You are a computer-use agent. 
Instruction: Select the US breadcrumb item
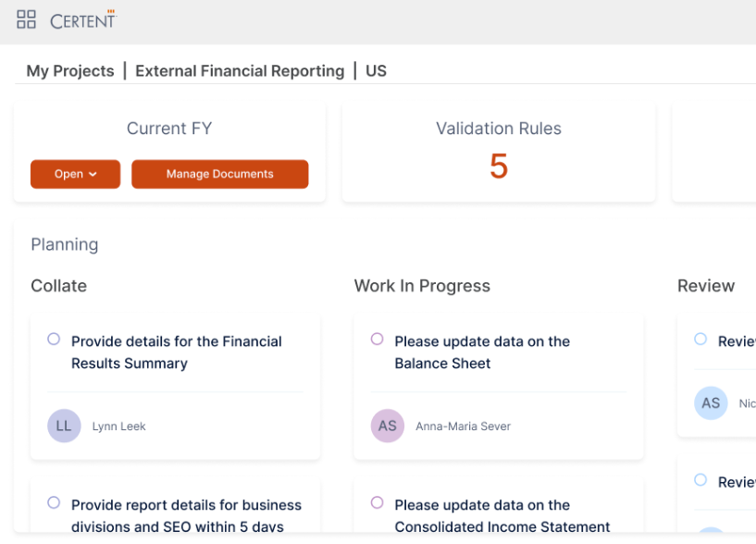[x=376, y=70]
